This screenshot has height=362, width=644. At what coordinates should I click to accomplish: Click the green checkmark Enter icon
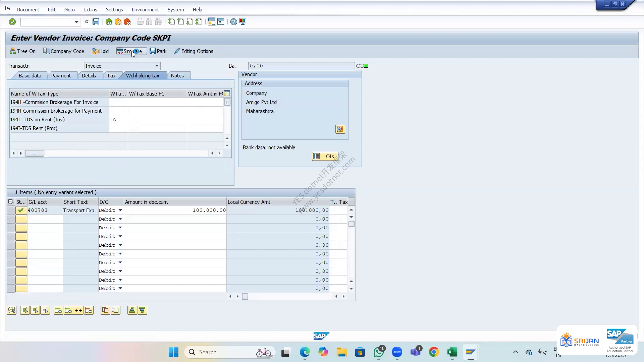click(x=12, y=22)
